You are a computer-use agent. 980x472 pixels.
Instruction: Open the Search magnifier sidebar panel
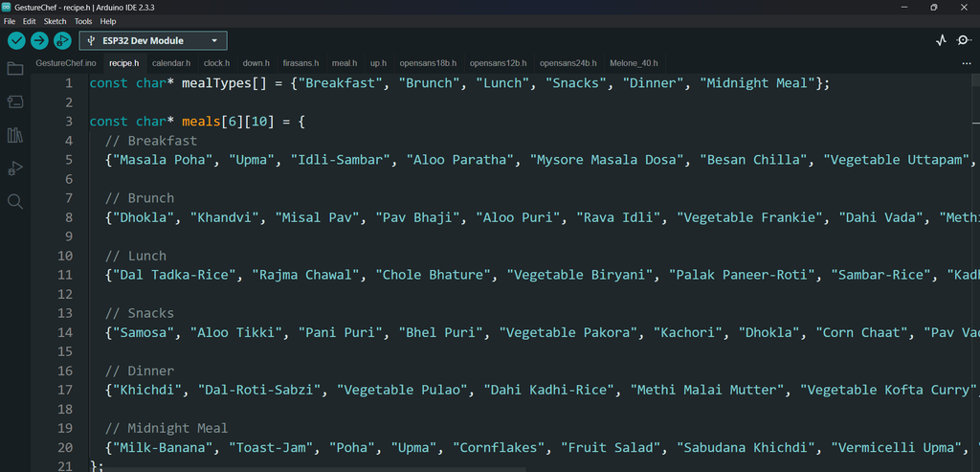(x=15, y=201)
